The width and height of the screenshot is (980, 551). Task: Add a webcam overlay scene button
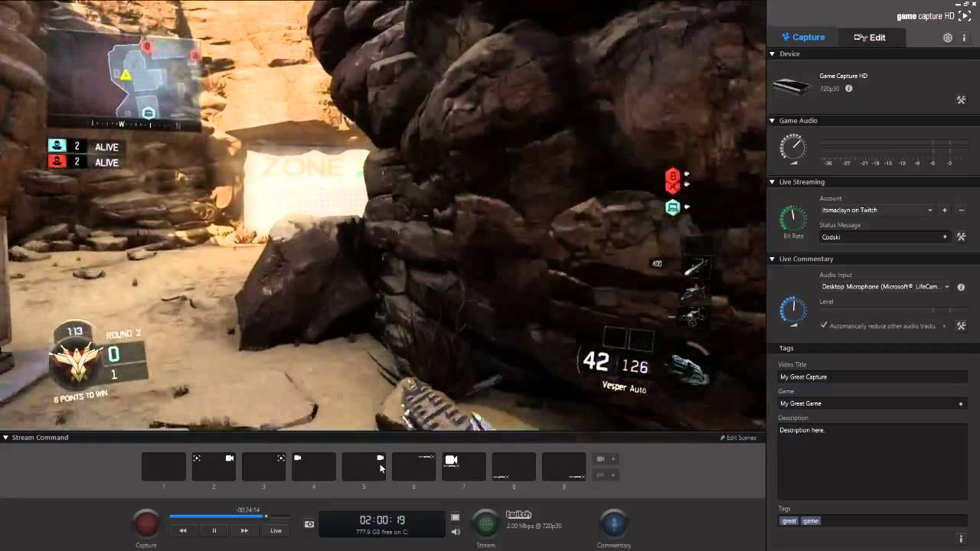[606, 459]
